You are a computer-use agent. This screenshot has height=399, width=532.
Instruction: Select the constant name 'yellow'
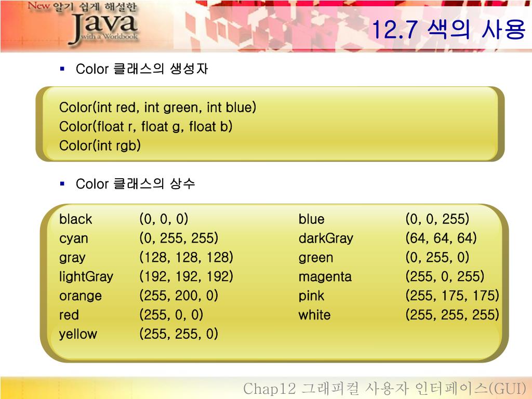[78, 334]
